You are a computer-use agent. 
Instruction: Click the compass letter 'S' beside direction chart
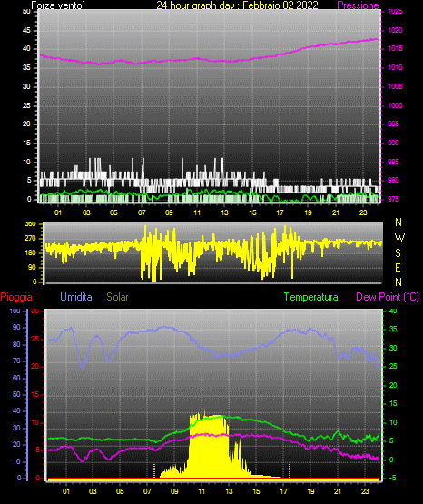398,253
